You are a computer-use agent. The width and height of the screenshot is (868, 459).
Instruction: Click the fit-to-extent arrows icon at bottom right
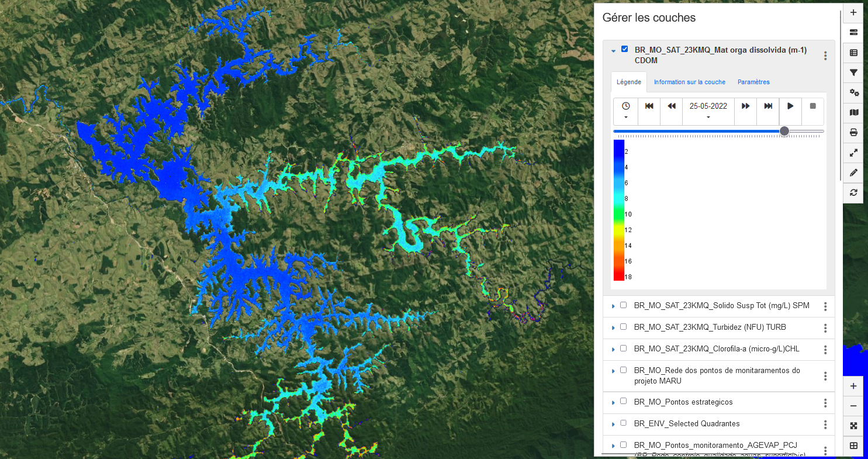pos(853,426)
